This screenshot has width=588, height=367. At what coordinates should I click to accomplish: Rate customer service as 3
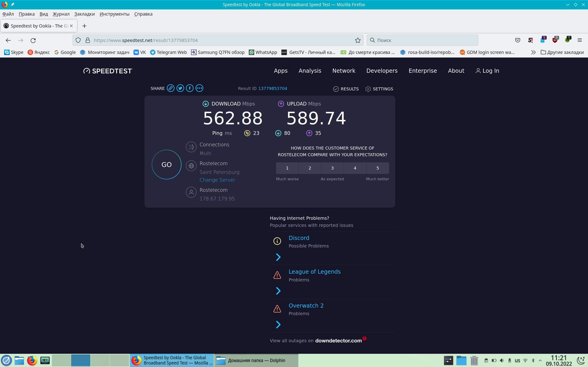pyautogui.click(x=332, y=168)
